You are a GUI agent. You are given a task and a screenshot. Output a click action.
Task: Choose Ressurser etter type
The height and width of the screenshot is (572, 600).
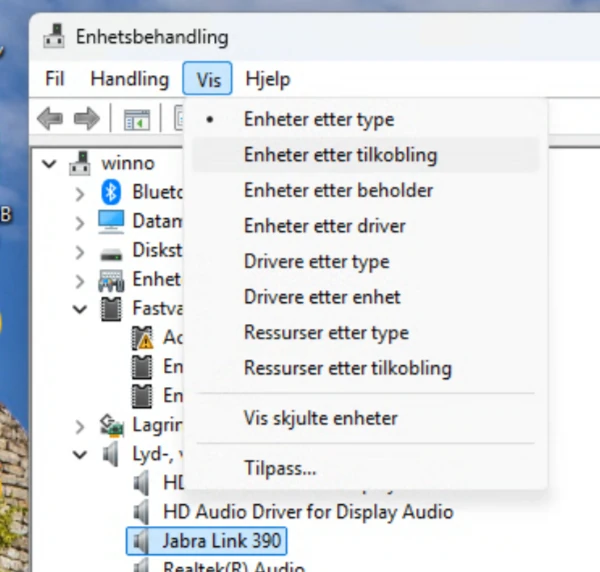[x=366, y=332]
